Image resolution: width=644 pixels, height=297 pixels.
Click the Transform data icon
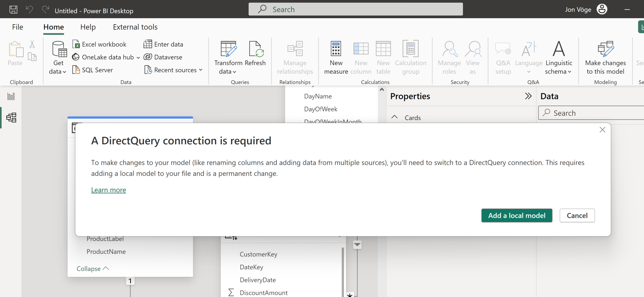228,49
